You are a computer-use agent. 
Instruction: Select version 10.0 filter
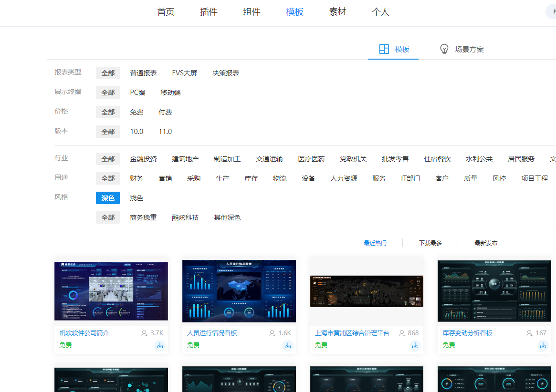(136, 132)
